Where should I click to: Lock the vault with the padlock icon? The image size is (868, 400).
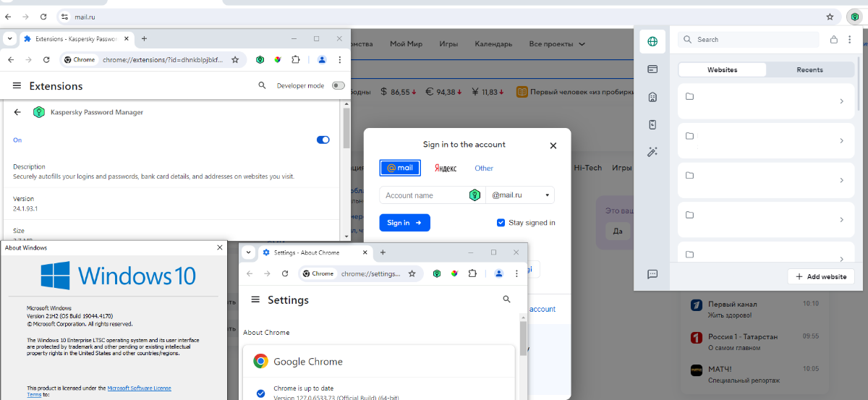834,40
